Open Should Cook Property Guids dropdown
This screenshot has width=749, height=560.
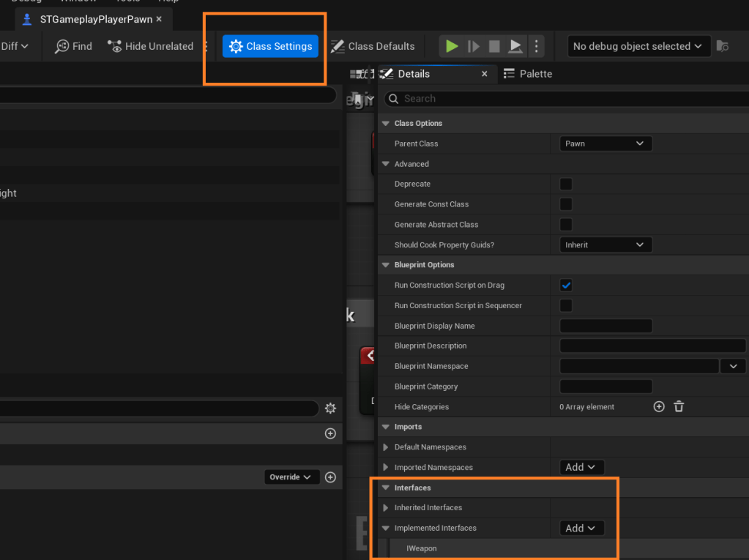(605, 245)
